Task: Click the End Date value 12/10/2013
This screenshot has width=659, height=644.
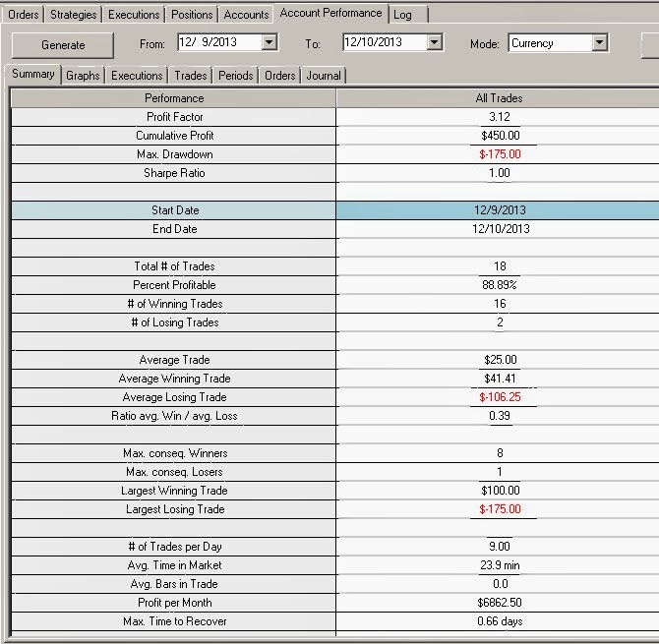Action: point(501,229)
